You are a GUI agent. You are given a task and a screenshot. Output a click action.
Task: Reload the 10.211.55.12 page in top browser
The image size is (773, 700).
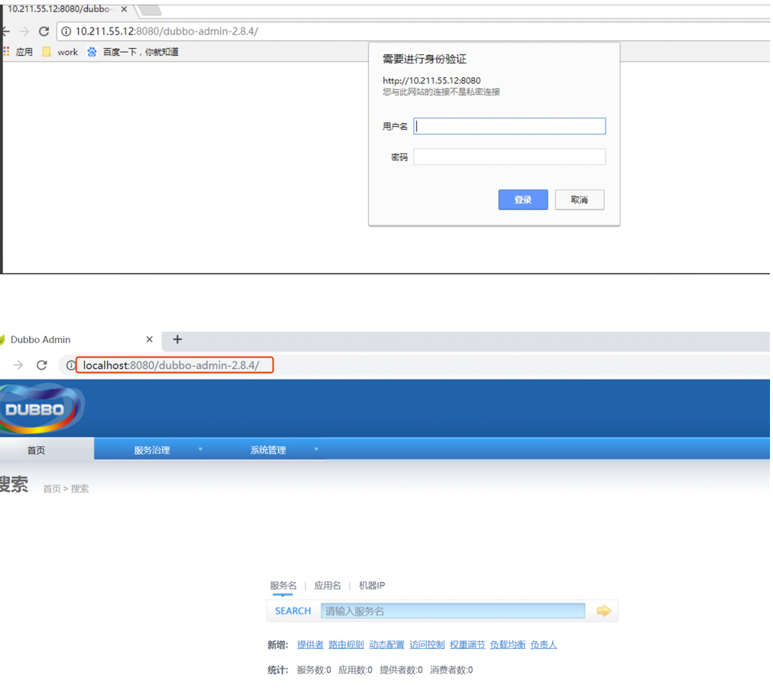(x=44, y=31)
